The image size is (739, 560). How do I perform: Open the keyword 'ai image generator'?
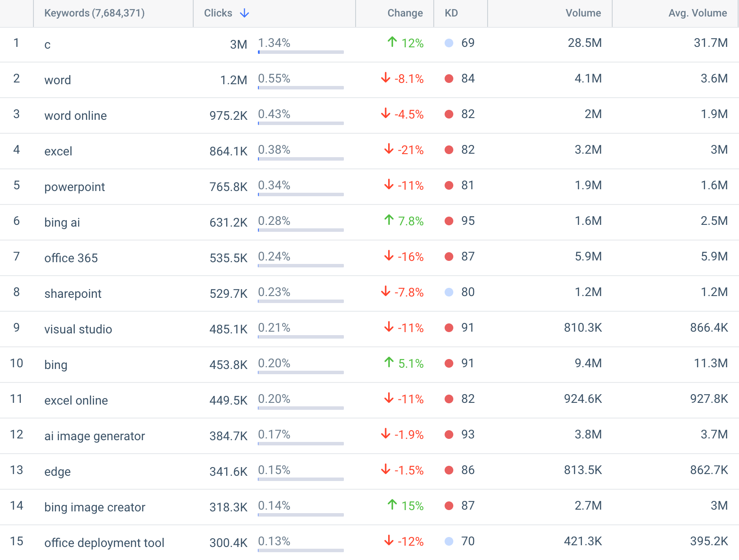95,436
